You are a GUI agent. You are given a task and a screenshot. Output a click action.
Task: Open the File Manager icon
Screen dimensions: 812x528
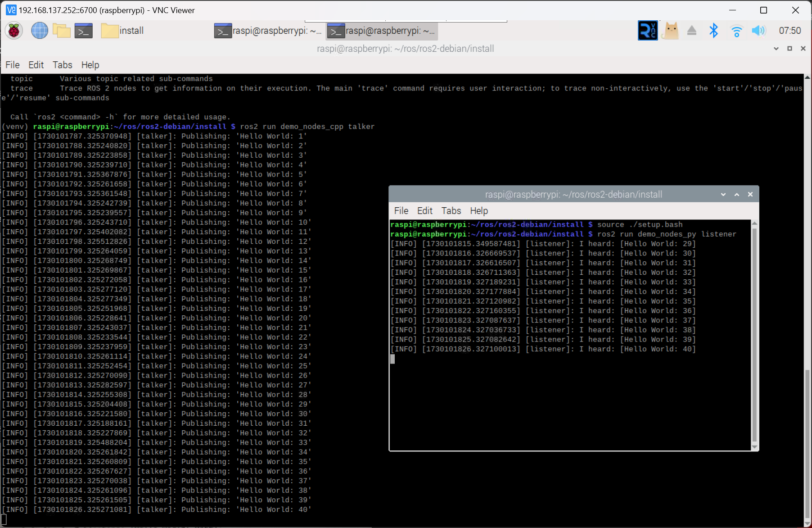click(x=62, y=30)
